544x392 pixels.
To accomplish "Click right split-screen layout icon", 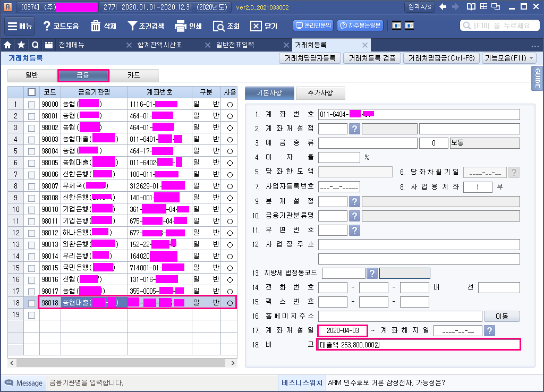I will 410,25.
